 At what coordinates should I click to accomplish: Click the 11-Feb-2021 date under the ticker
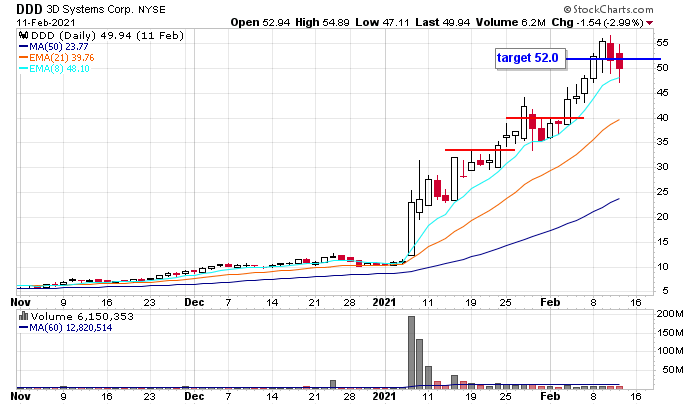point(46,22)
